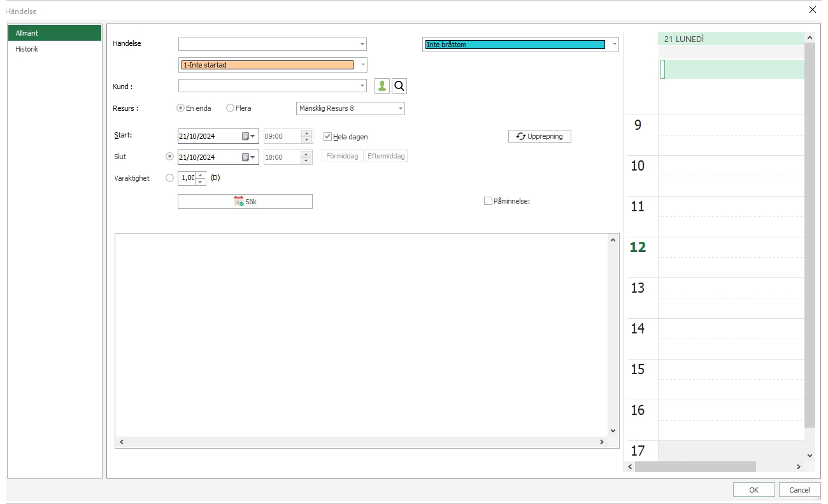This screenshot has height=504, width=828.
Task: Open the 1-Inte startad status dropdown
Action: click(x=362, y=65)
